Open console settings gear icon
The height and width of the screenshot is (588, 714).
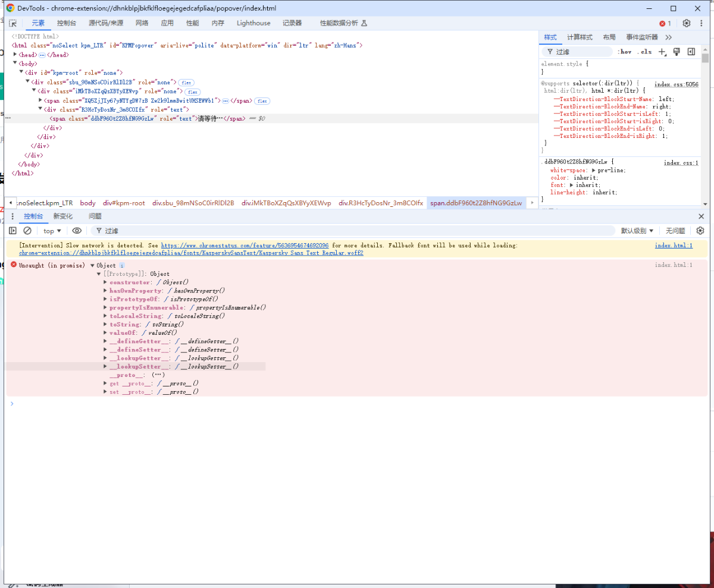click(x=700, y=231)
